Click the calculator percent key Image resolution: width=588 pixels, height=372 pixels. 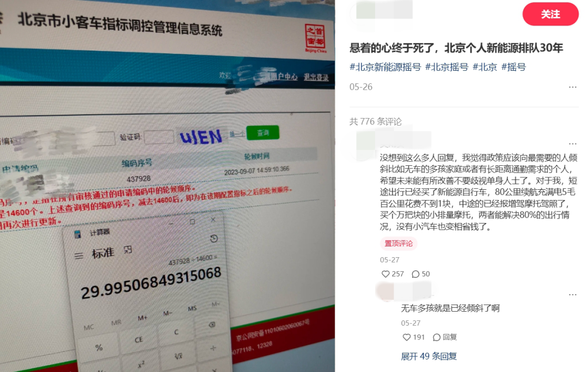point(99,348)
